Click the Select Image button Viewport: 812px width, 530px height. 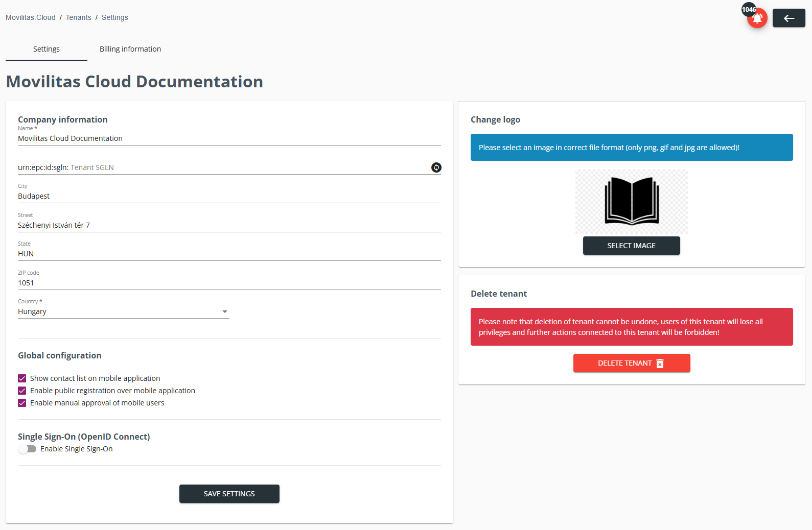[x=632, y=246]
